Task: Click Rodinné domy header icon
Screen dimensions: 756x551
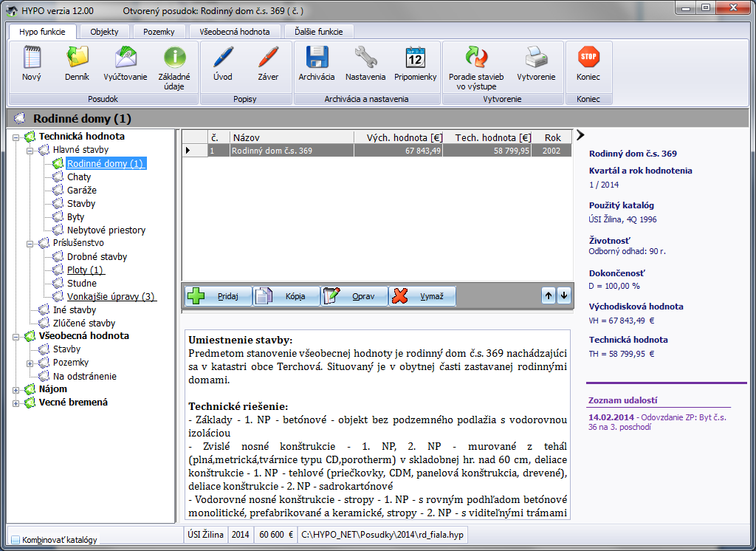Action: (20, 118)
